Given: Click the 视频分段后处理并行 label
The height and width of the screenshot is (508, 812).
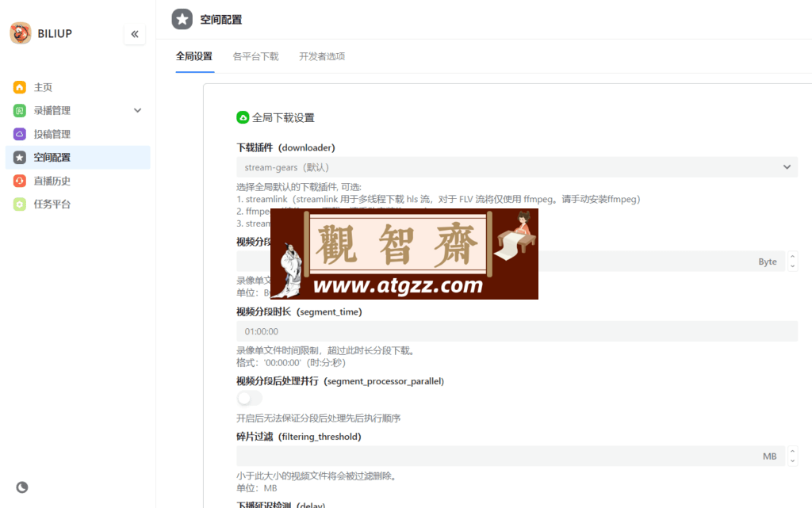Looking at the screenshot, I should click(x=340, y=381).
